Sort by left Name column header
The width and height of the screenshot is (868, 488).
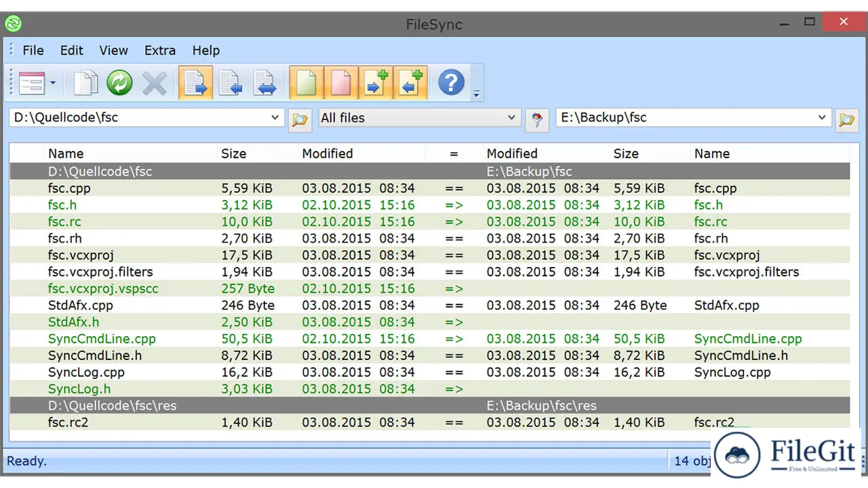pos(66,153)
